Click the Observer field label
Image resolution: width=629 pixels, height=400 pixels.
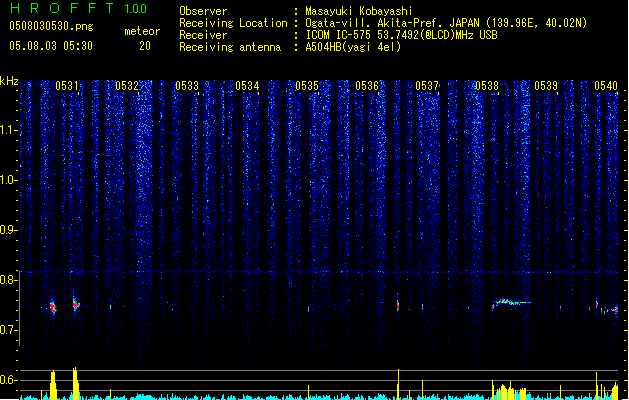pos(203,11)
